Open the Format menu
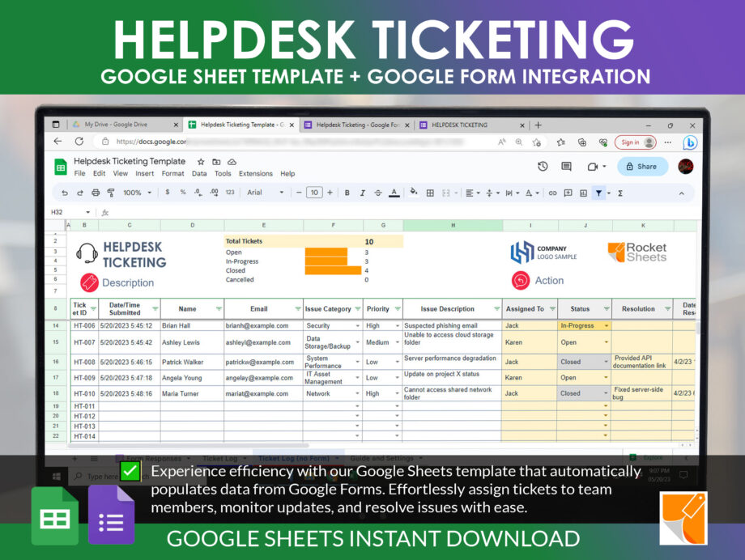 [173, 173]
